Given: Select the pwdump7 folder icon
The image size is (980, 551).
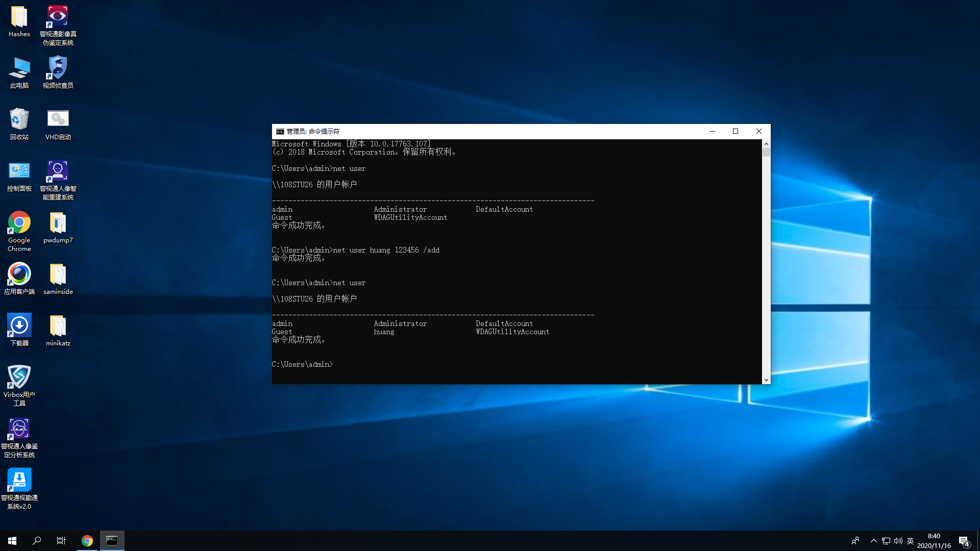Looking at the screenshot, I should (x=58, y=223).
